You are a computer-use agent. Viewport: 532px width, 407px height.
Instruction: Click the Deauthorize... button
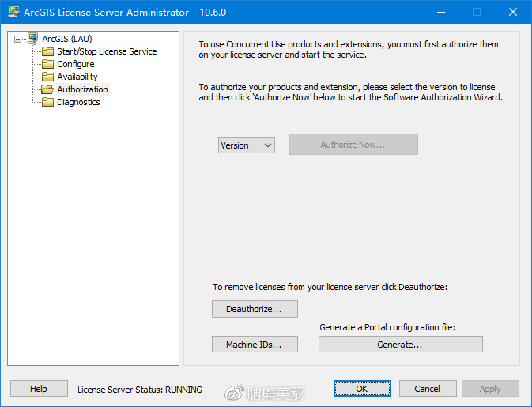coord(255,309)
